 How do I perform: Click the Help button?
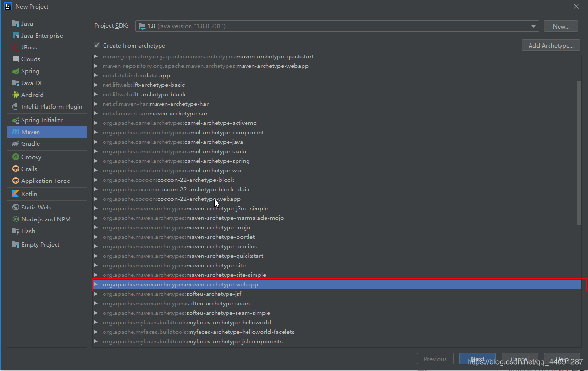[562, 359]
